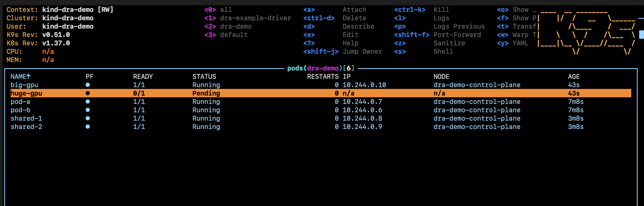Viewport: 644px width, 206px height.
Task: Click the K9s Rev v0.51.0 value
Action: 56,35
